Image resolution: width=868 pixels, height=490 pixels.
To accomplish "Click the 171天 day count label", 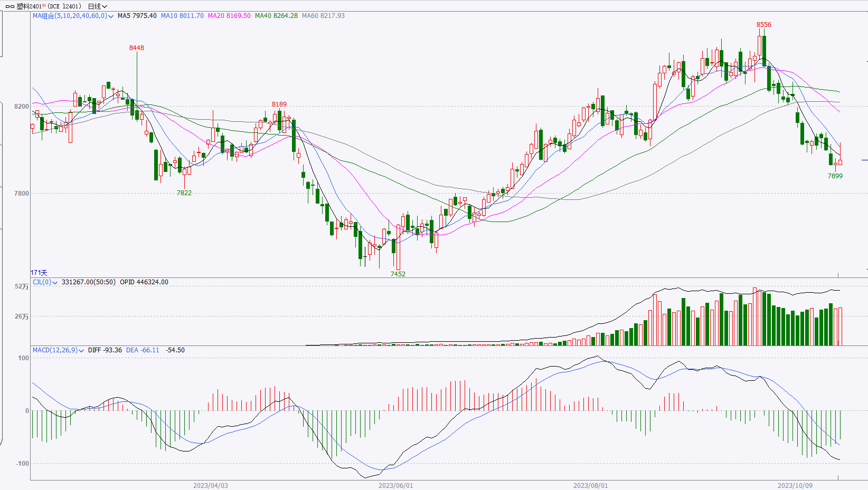I will [39, 273].
